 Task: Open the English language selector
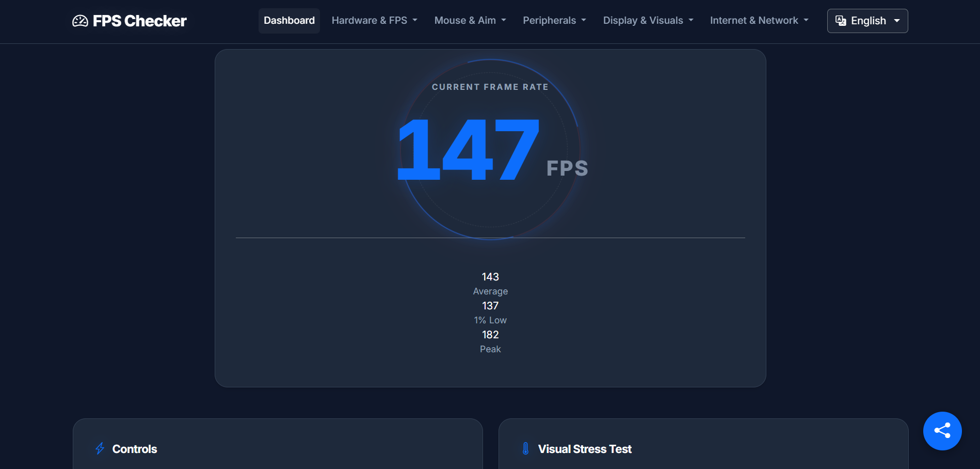tap(867, 21)
